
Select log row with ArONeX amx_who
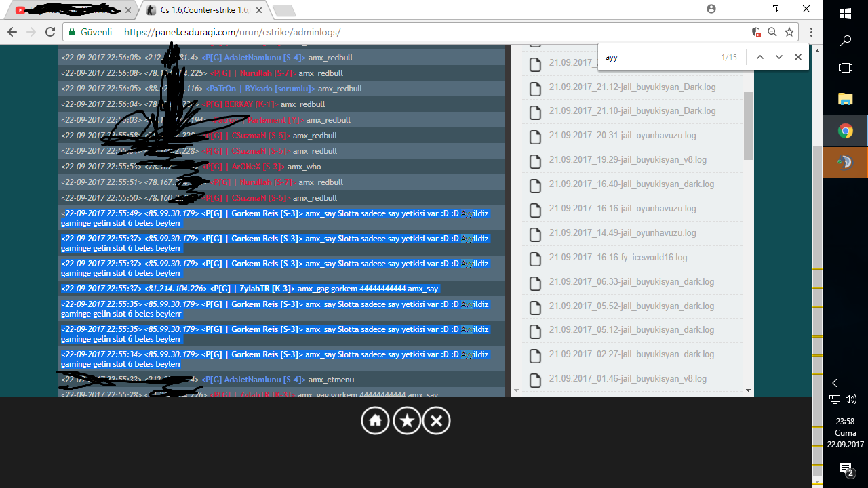(x=281, y=167)
